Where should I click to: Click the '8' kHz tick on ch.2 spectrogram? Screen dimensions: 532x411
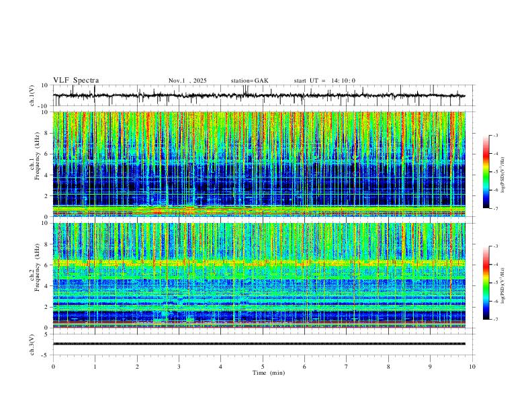click(47, 244)
